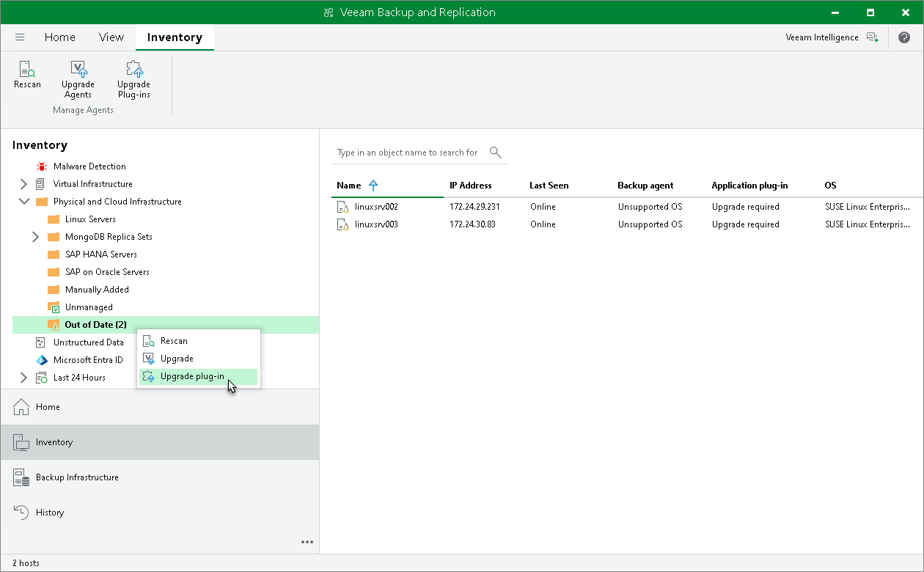Go to the History view

(x=50, y=513)
